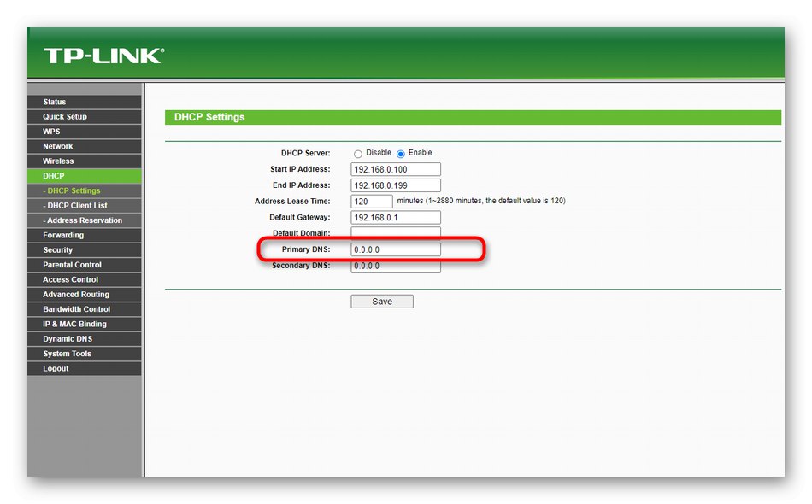Image resolution: width=812 pixels, height=504 pixels.
Task: Select the Disable DHCP Server radio
Action: (358, 154)
